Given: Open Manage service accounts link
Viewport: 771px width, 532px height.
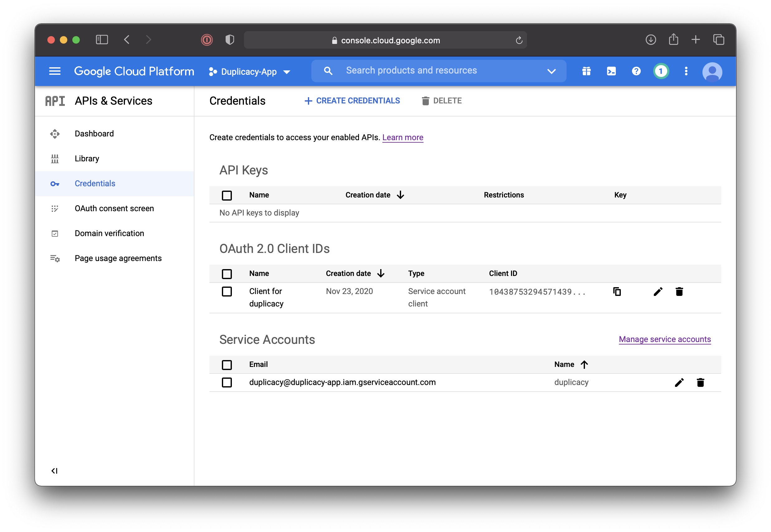Looking at the screenshot, I should [x=664, y=339].
